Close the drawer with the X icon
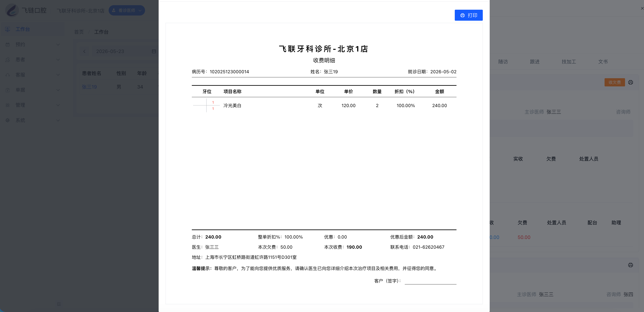Screen dimensions: 644x312 [642, 8]
